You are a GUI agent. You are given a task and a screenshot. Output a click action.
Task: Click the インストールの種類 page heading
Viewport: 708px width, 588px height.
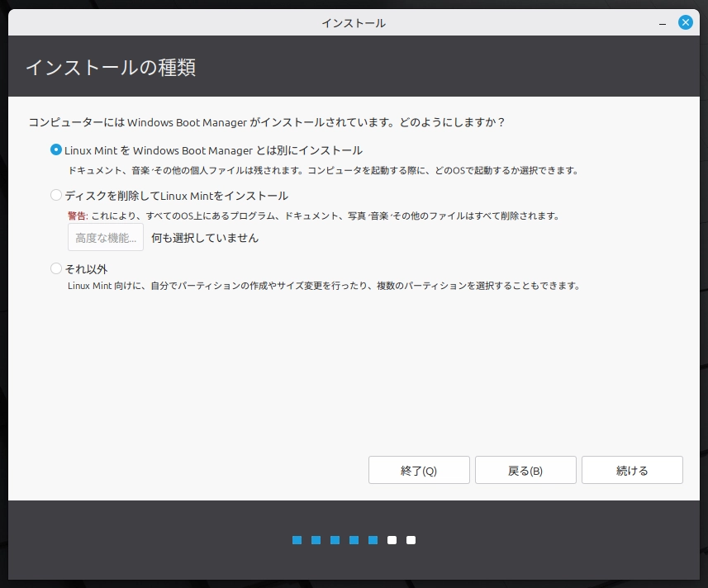[x=111, y=67]
